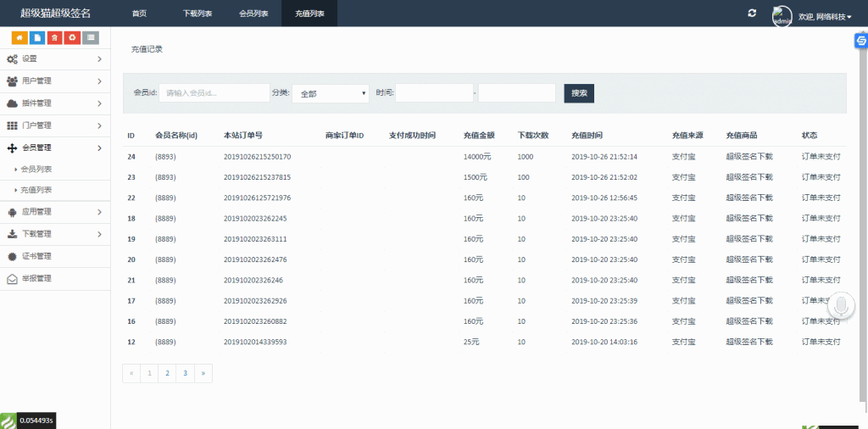Switch to the 下载列表 tab
This screenshot has width=868, height=429.
click(198, 14)
